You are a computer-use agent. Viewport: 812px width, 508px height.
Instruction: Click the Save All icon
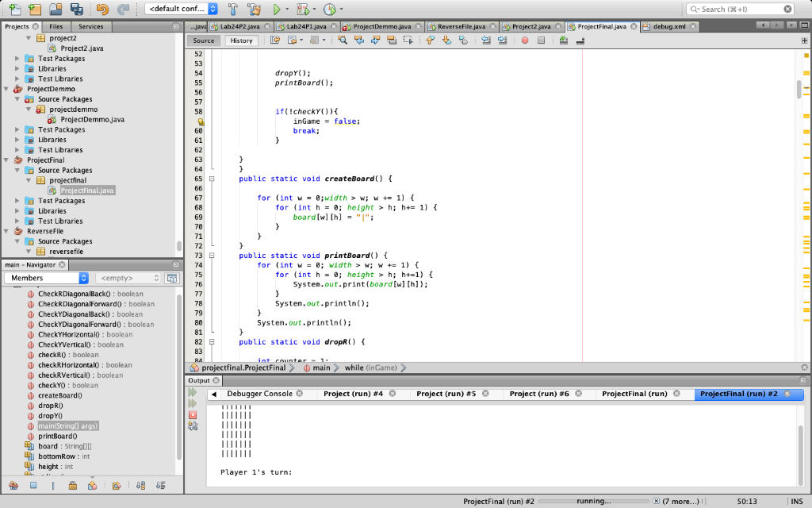77,9
